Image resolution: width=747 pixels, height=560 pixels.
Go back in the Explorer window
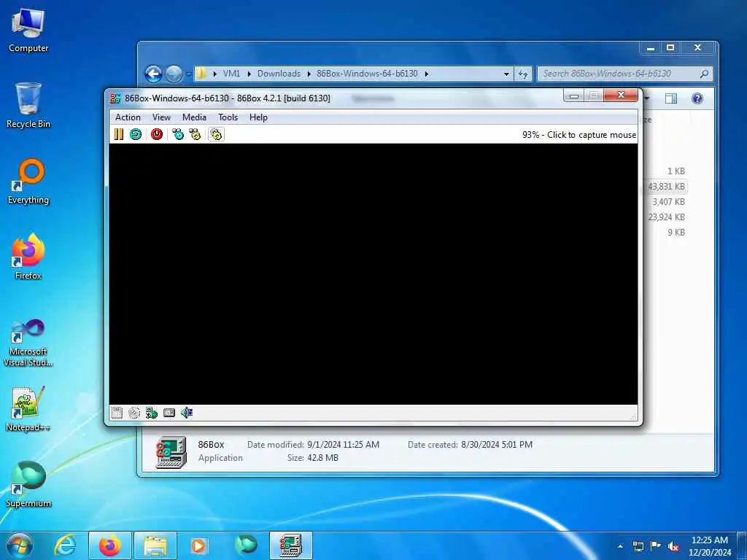tap(153, 74)
